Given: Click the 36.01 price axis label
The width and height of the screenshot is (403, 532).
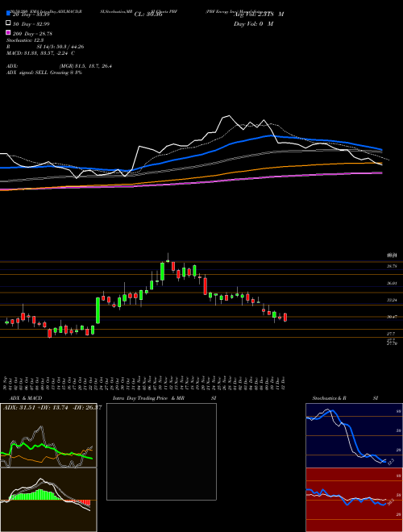Looking at the screenshot, I should pos(392,283).
